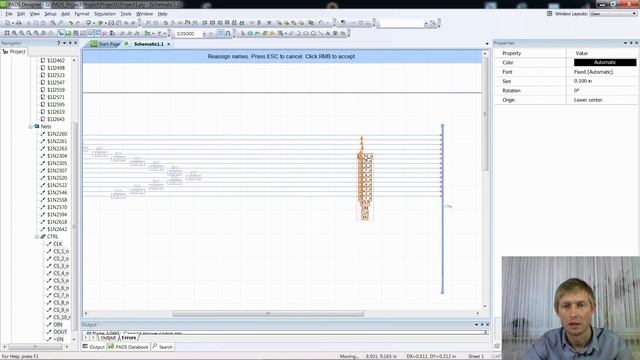Select the CS_5_n net
The image size is (640, 360).
coord(61,281)
